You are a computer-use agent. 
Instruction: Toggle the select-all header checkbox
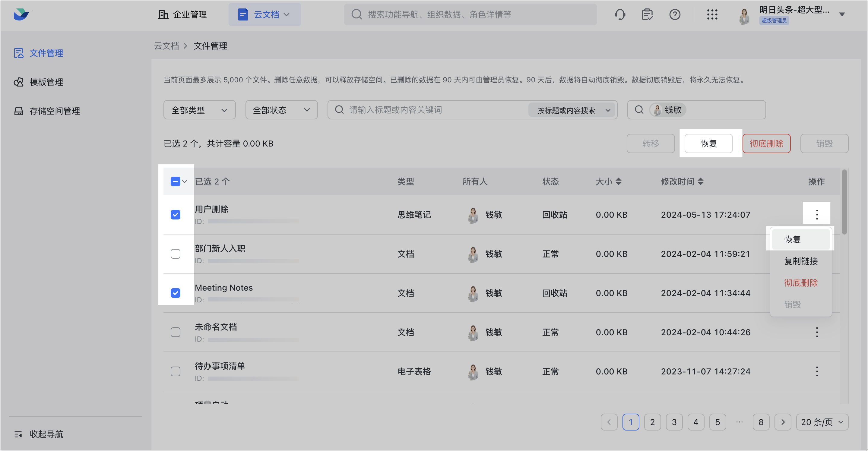point(175,181)
